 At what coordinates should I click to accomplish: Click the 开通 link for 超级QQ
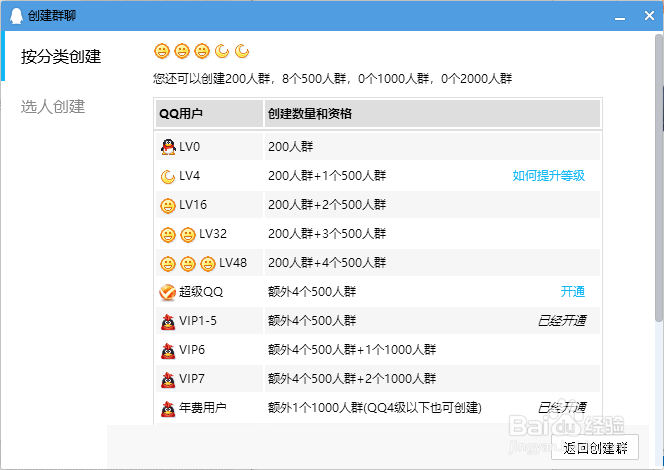[573, 292]
